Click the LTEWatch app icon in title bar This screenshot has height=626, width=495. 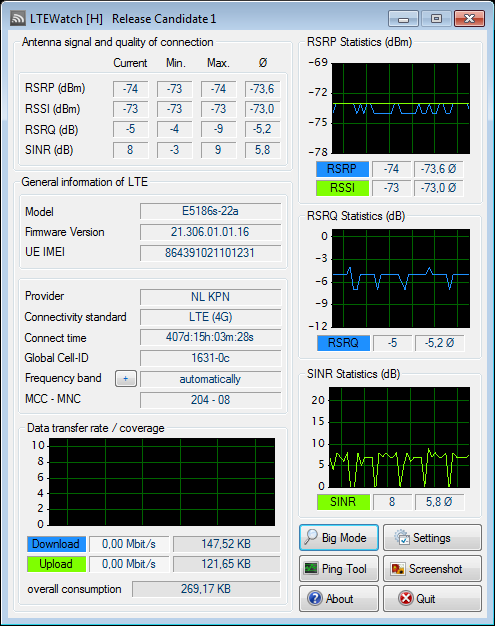(18, 18)
